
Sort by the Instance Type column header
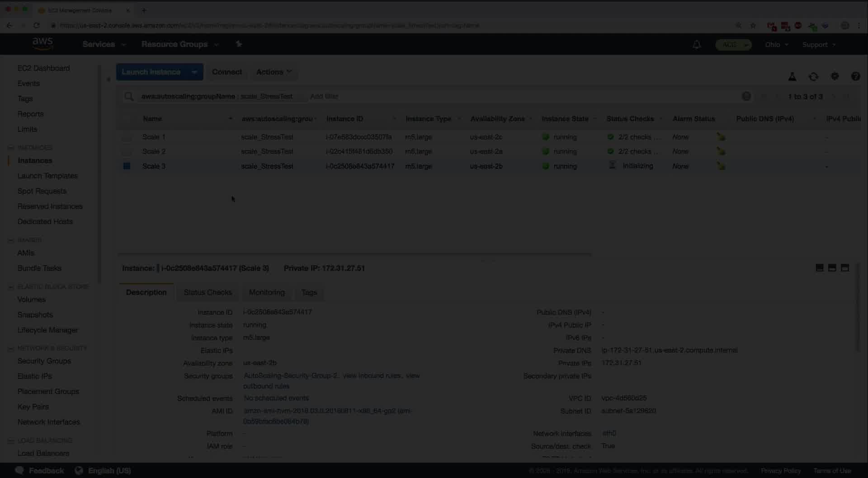(428, 119)
